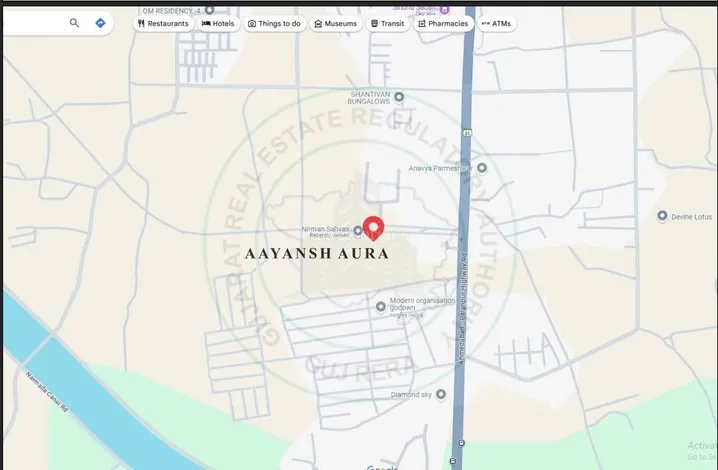This screenshot has height=470, width=718.
Task: Select the Diamond sky place marker
Action: (x=441, y=394)
